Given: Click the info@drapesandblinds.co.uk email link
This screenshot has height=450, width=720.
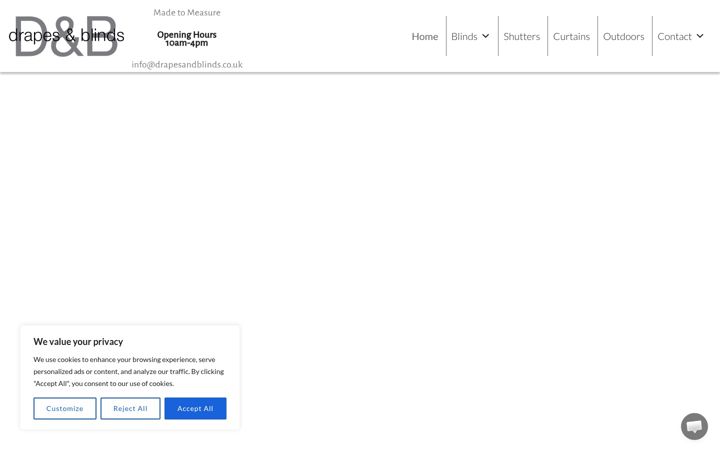Looking at the screenshot, I should [x=187, y=65].
